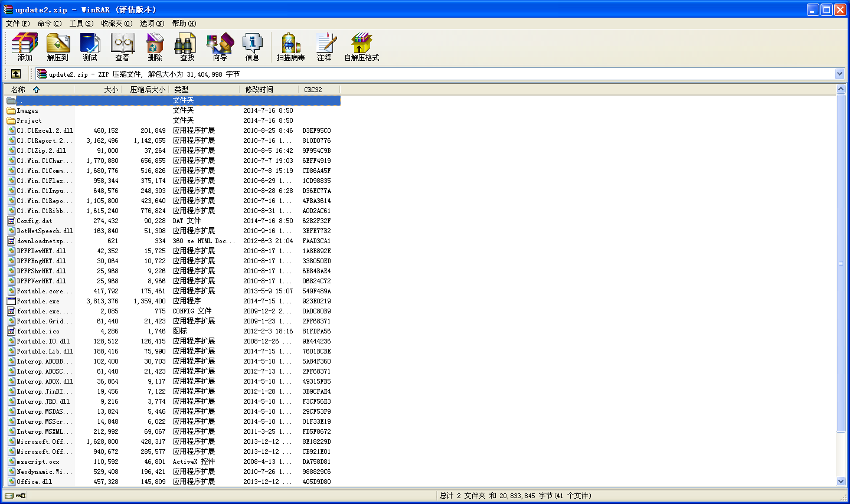Open the 查找 (Find) binoculars tool
This screenshot has width=850, height=504.
(187, 47)
